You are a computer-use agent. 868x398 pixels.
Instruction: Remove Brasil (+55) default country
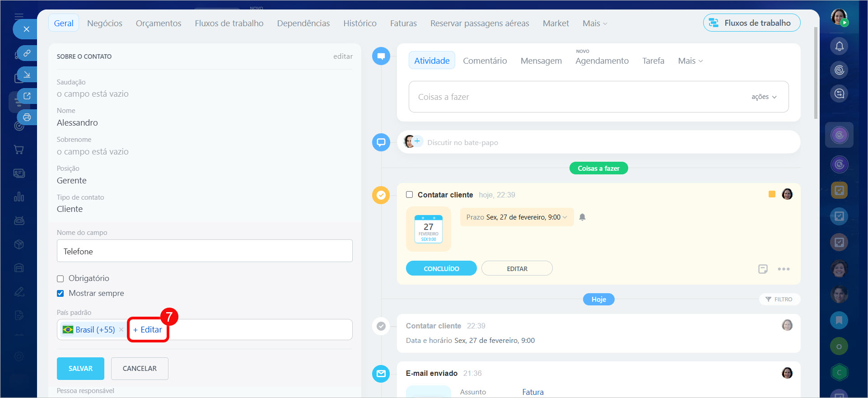tap(121, 330)
